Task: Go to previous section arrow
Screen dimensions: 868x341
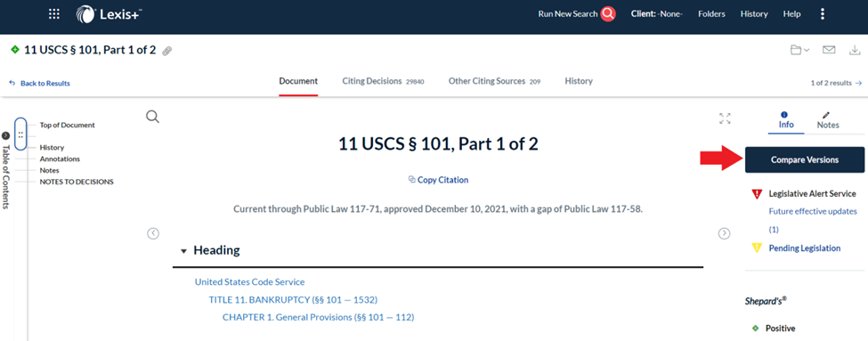Action: [153, 233]
